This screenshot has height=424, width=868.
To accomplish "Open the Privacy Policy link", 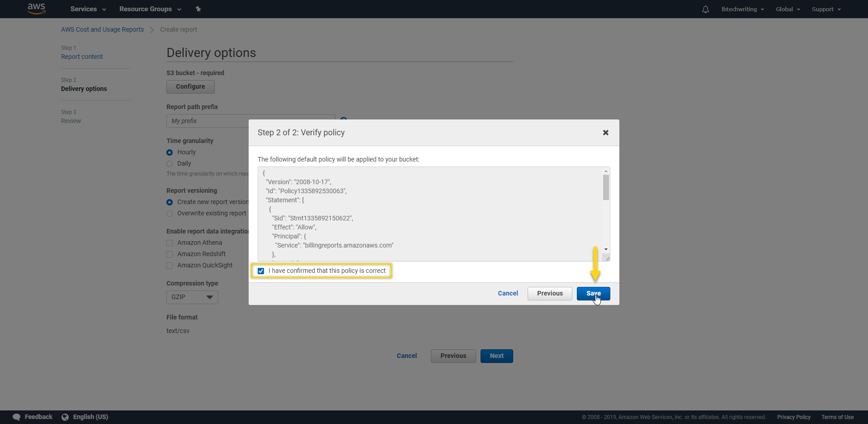I will [793, 417].
